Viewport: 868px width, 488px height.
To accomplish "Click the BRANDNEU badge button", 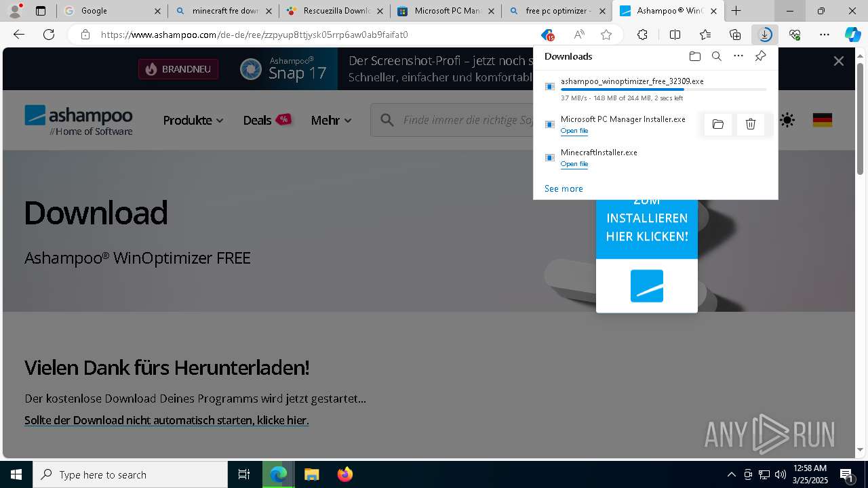I will (178, 69).
